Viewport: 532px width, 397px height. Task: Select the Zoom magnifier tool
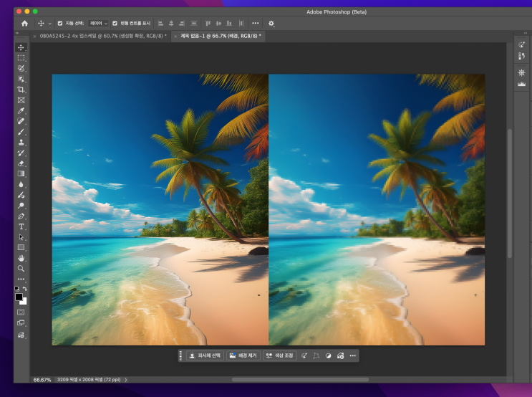21,269
